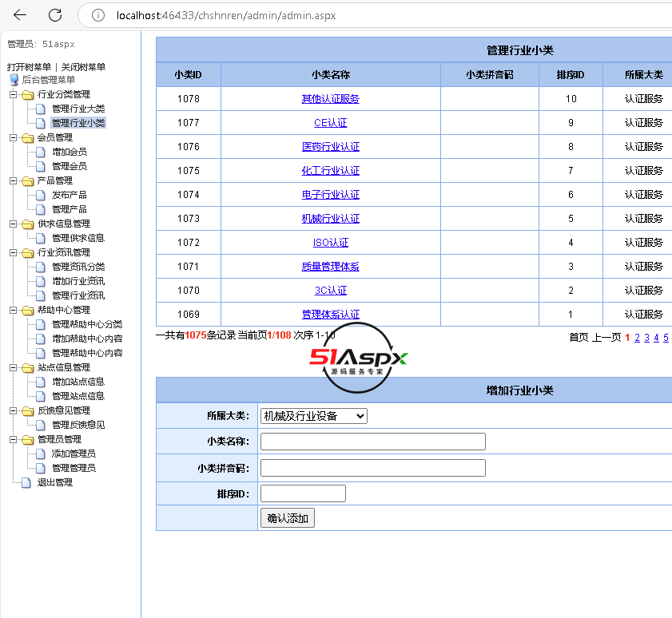Open the 所属大类 dropdown
This screenshot has height=618, width=672.
pos(314,416)
